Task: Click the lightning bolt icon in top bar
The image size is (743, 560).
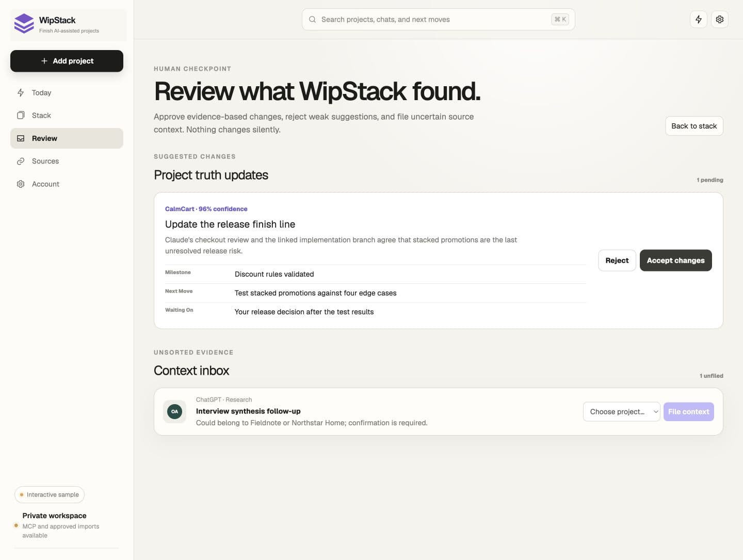Action: click(x=699, y=20)
